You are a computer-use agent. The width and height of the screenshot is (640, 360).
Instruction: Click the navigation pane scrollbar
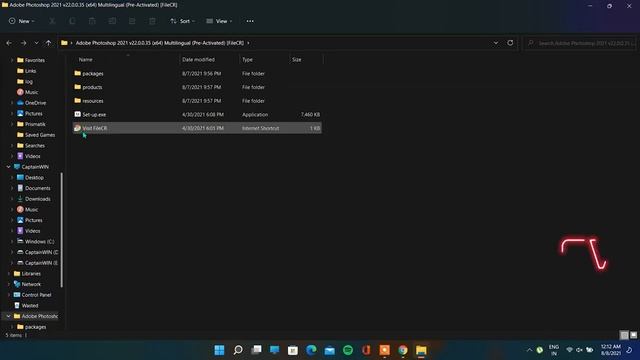[x=62, y=230]
